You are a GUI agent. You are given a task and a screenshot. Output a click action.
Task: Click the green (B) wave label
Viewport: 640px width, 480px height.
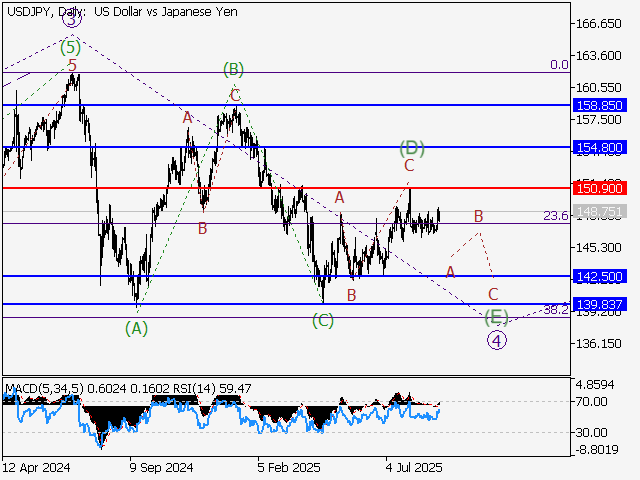(x=234, y=69)
